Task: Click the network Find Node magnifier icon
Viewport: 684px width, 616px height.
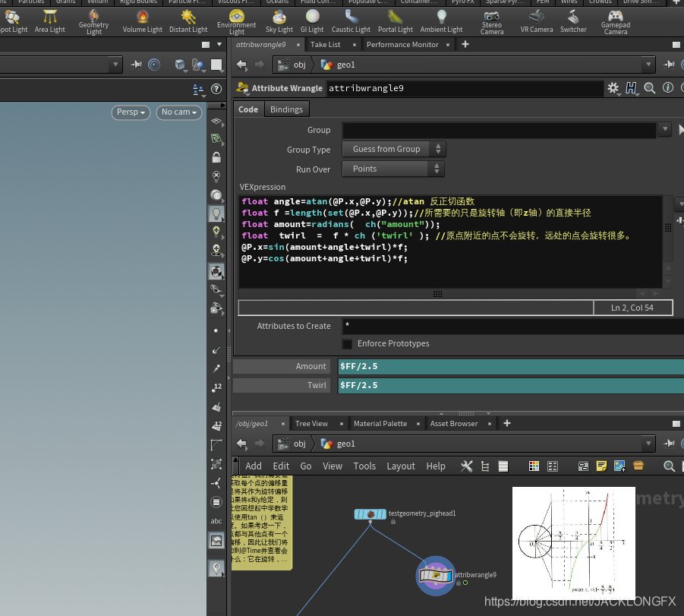Action: 669,466
